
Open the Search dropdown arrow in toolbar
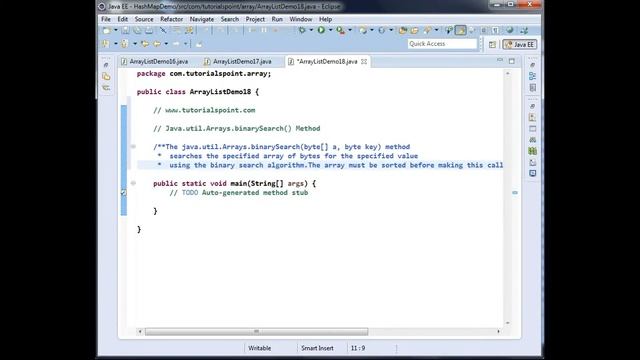coord(436,30)
